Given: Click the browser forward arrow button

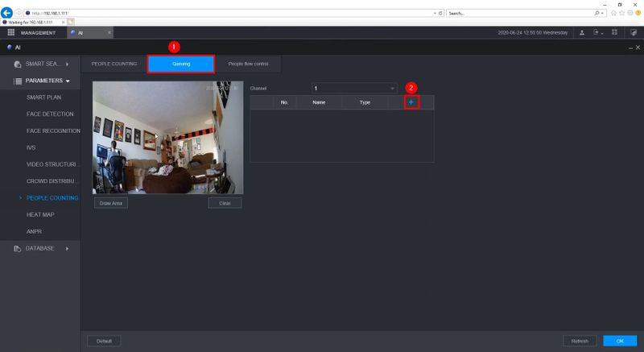Looking at the screenshot, I should point(18,13).
